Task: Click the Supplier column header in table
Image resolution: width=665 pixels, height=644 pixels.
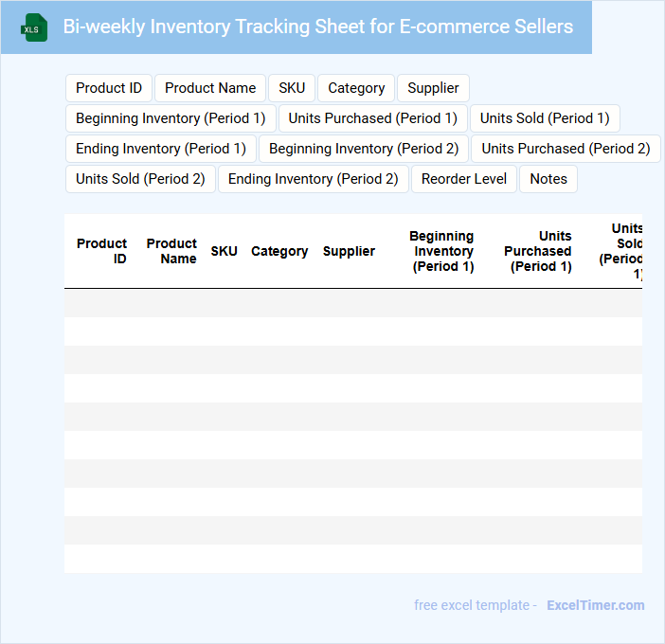Action: tap(349, 251)
